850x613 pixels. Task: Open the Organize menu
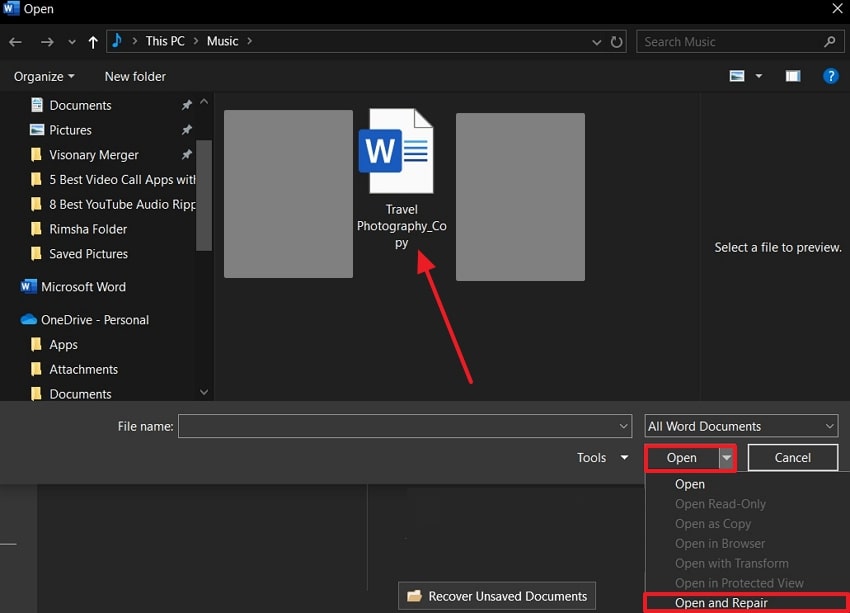coord(44,76)
